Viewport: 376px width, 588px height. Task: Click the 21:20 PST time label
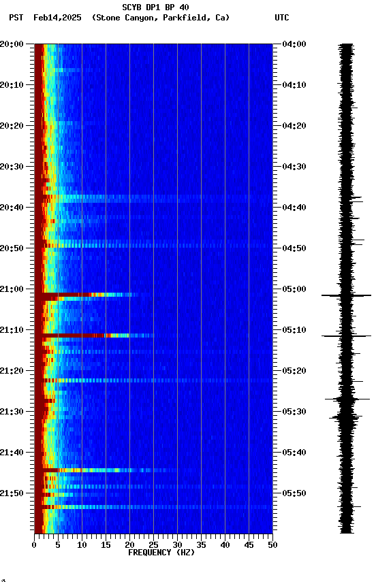pos(12,371)
